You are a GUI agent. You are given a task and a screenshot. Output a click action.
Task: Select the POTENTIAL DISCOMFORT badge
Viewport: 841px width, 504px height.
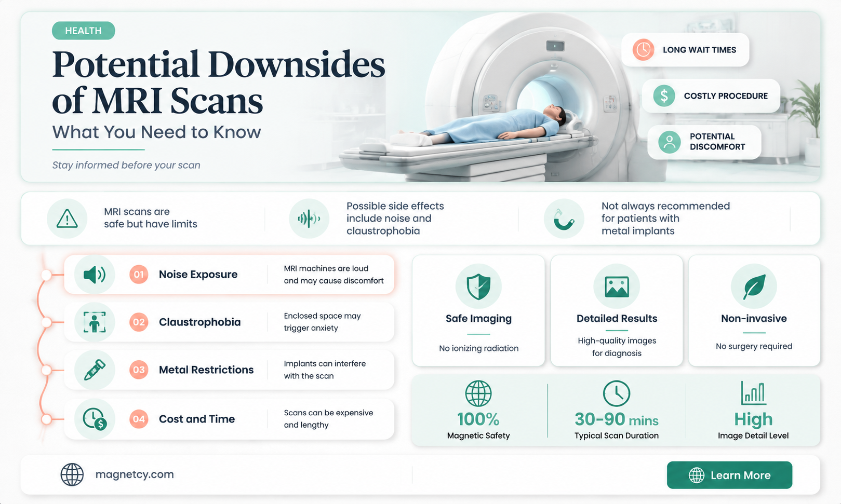point(704,142)
